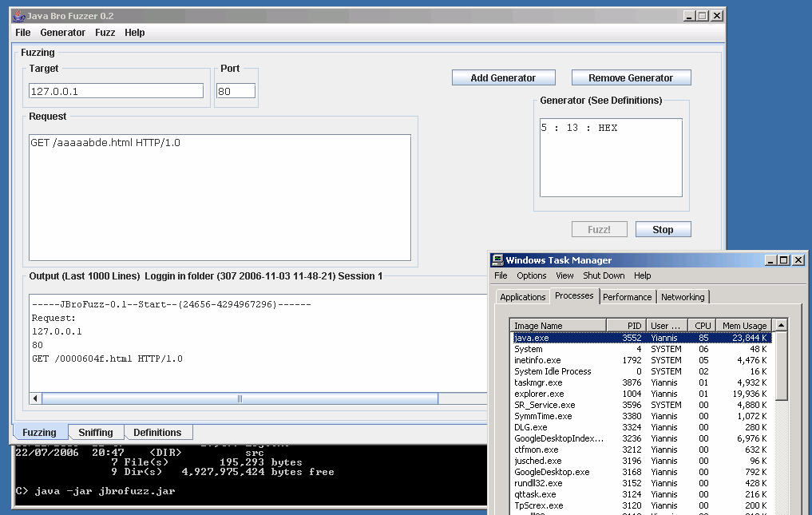Open the Performance tab in Task Manager

click(x=627, y=297)
